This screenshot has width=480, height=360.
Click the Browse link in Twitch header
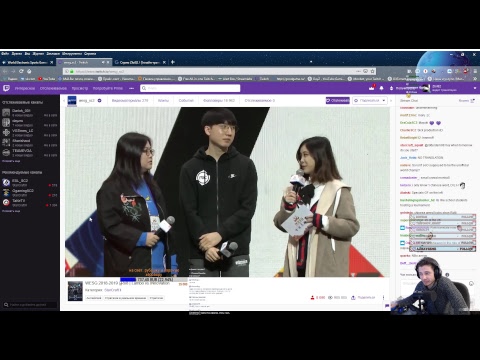point(80,88)
